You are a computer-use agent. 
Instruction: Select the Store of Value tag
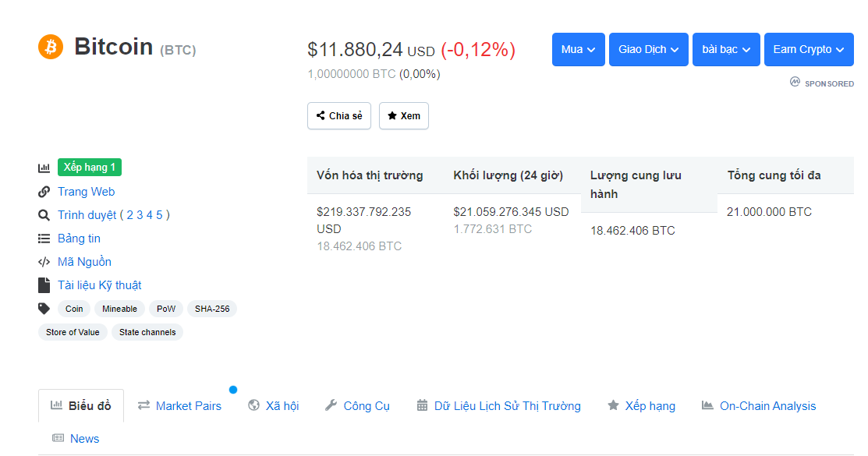pos(73,332)
